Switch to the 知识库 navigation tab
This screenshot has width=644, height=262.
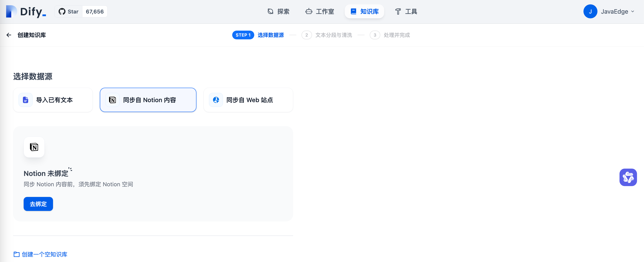[364, 11]
